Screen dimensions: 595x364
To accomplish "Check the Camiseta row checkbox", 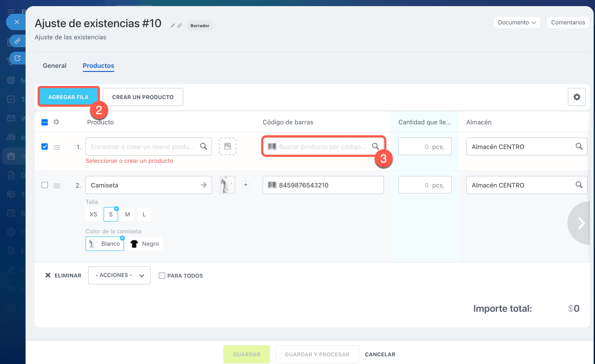I will coord(45,185).
